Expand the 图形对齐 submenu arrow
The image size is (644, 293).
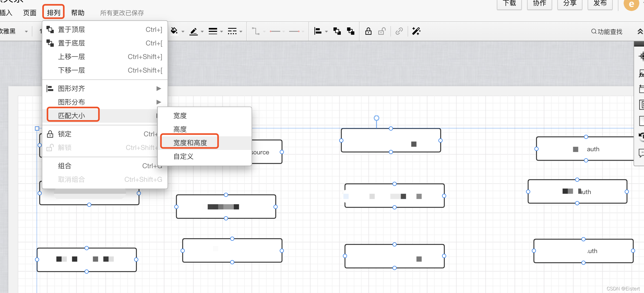point(159,89)
